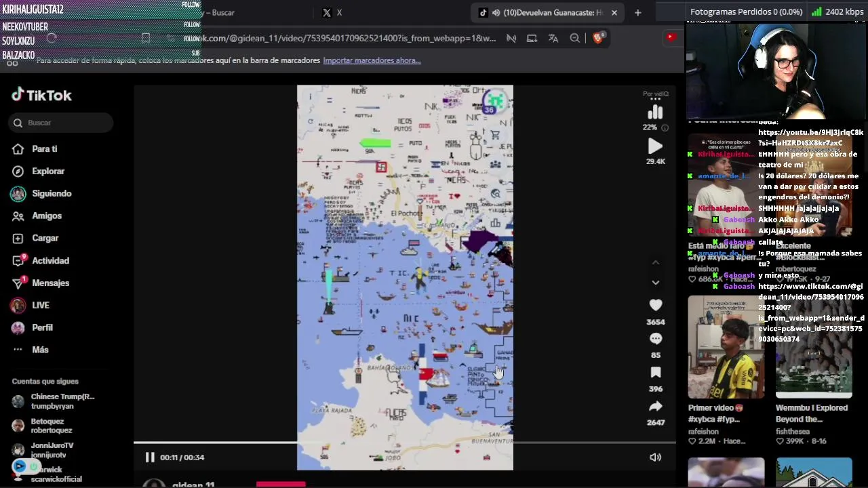Go to the Explorar page
This screenshot has width=868, height=488.
(x=47, y=171)
